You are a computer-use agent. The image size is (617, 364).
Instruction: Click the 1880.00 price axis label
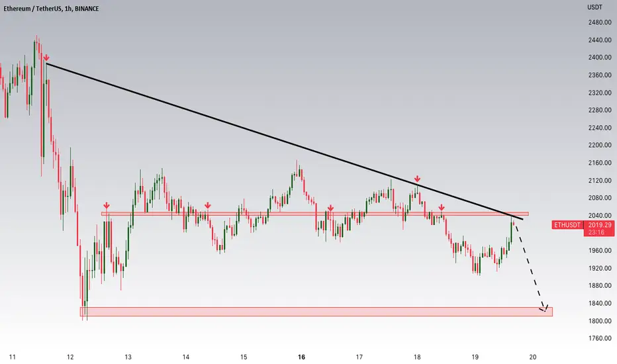pos(600,285)
